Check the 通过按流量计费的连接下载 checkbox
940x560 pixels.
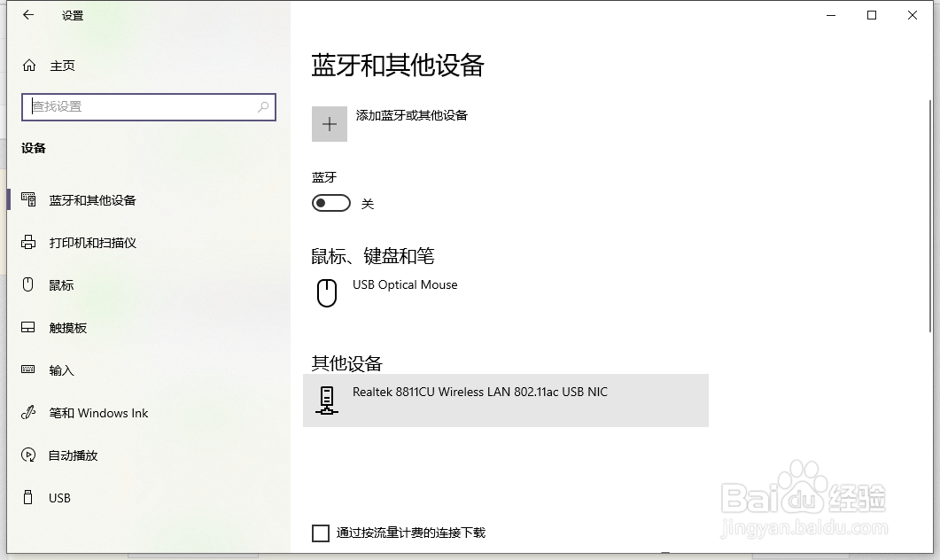click(320, 533)
